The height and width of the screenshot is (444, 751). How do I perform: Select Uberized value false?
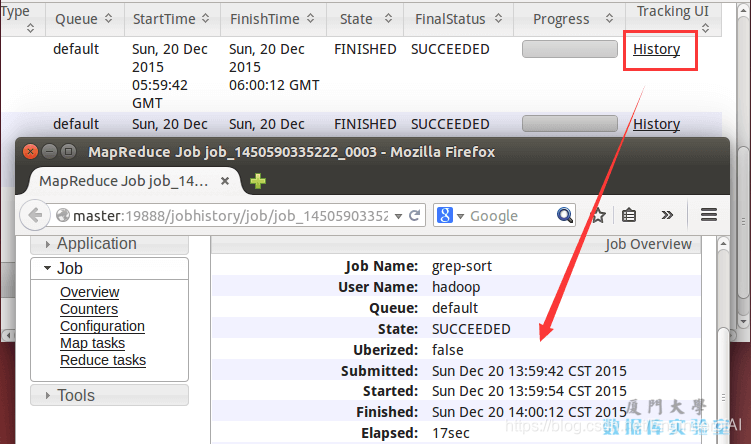(448, 350)
